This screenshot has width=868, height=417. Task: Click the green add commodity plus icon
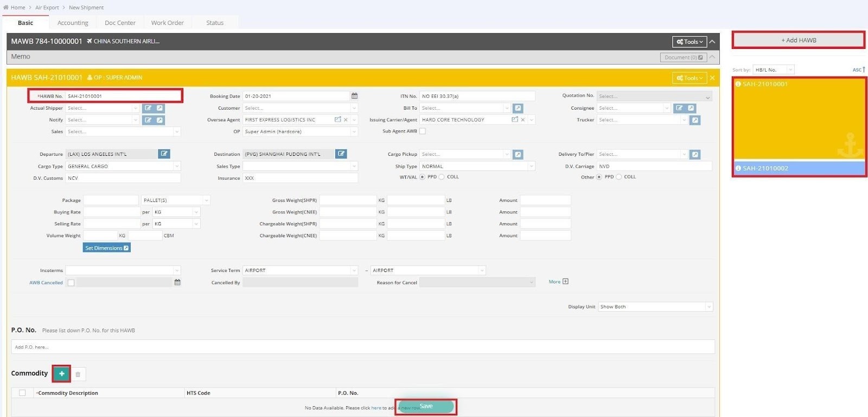[x=62, y=374]
